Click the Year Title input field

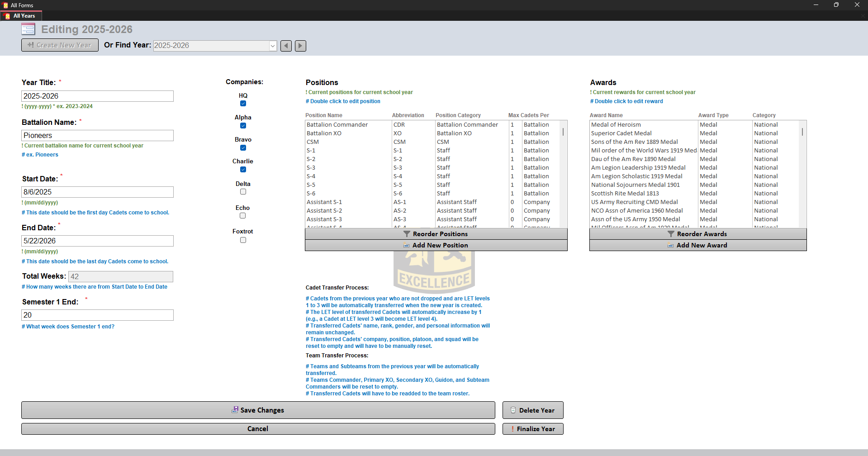point(97,96)
